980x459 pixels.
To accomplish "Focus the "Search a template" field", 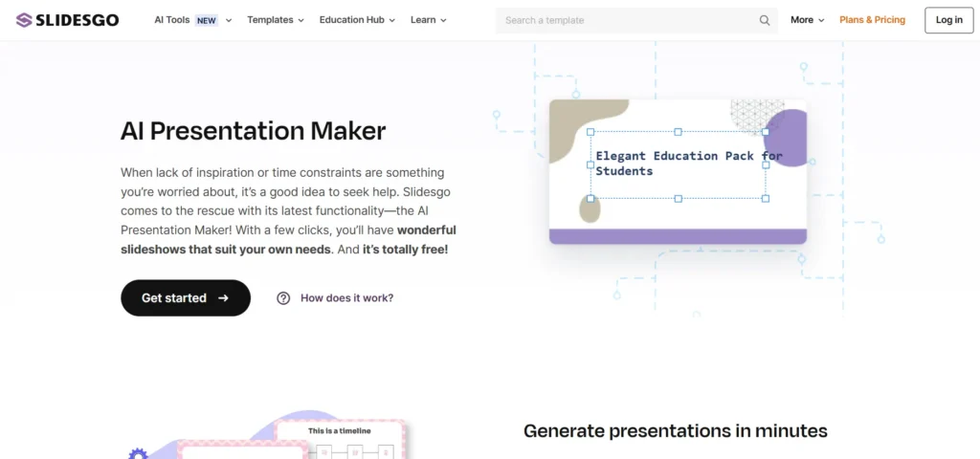I will (627, 20).
